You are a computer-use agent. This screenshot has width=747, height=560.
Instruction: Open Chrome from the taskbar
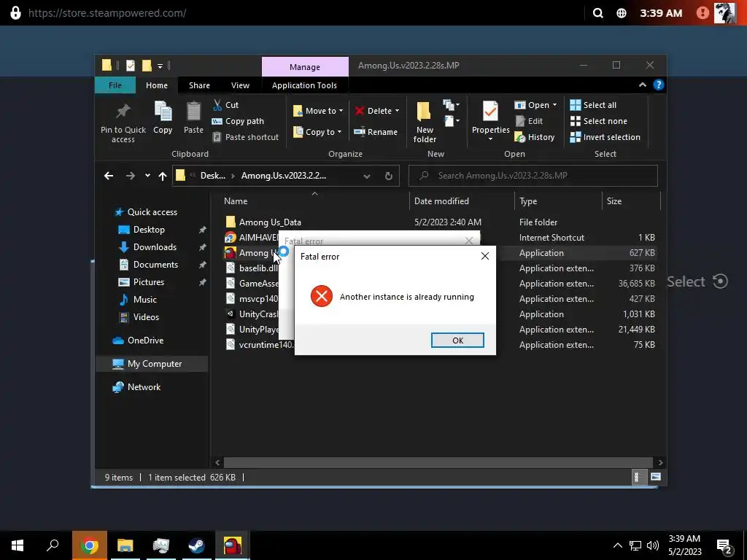click(89, 545)
